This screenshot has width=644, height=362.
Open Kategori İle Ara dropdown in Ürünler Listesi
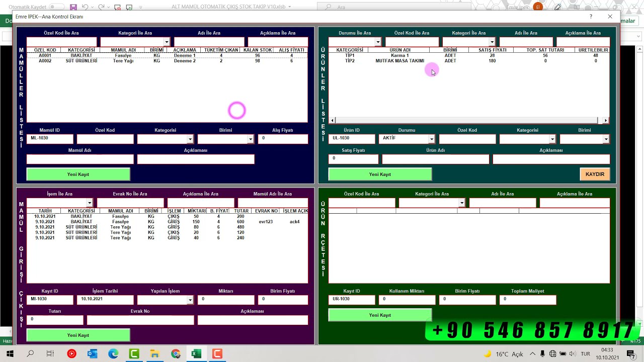(492, 42)
